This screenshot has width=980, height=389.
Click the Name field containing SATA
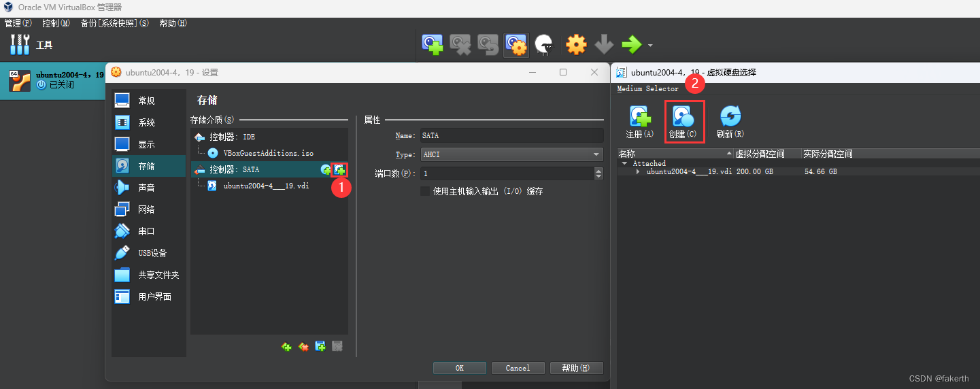pyautogui.click(x=511, y=135)
